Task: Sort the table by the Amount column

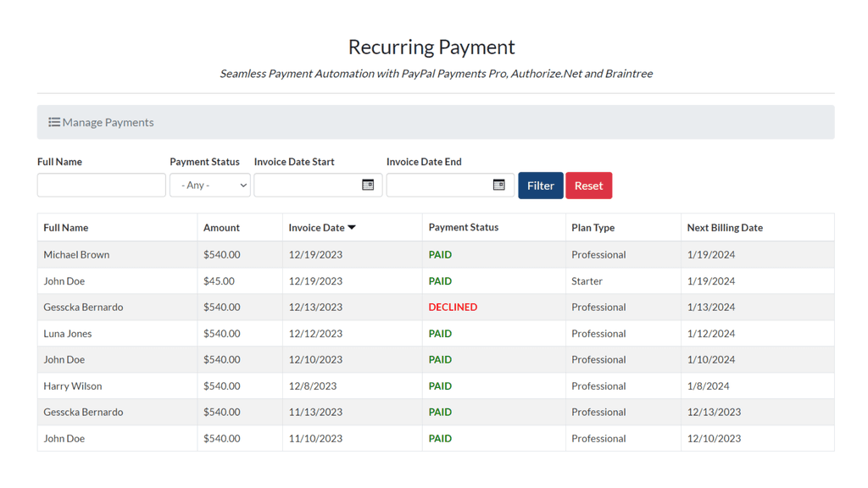Action: click(x=220, y=227)
